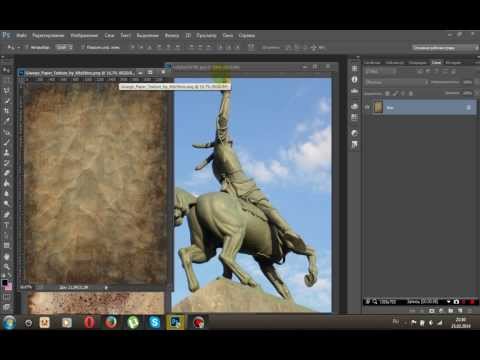Open the blending mode dropdown in Layers panel
This screenshot has width=480, height=360.
pos(396,82)
